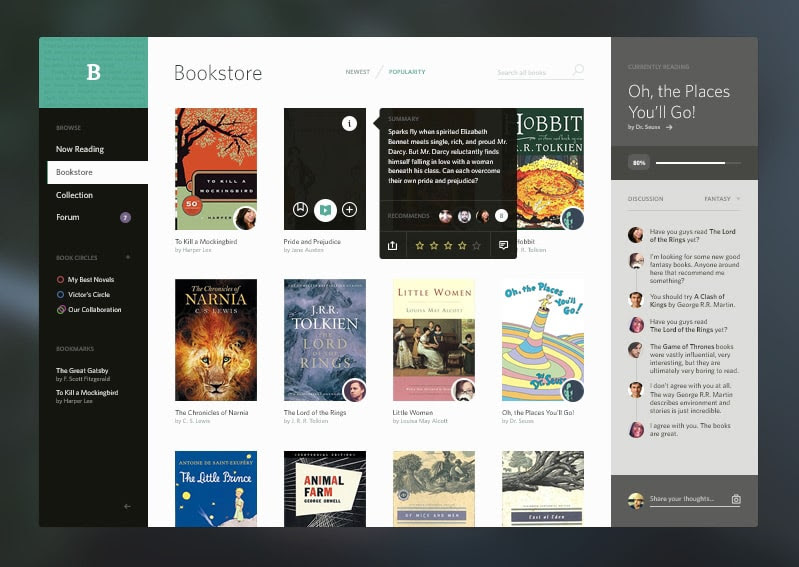
Task: Open The Hobbit book cover
Action: pyautogui.click(x=550, y=169)
